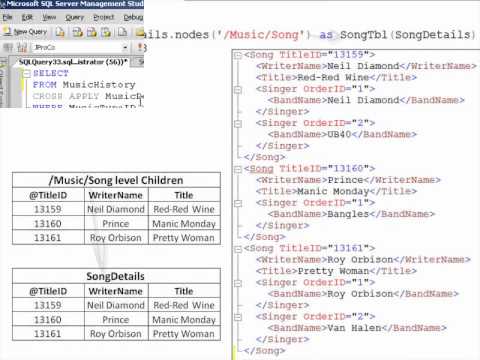Collapse the SELECT statement outline box

click(27, 74)
